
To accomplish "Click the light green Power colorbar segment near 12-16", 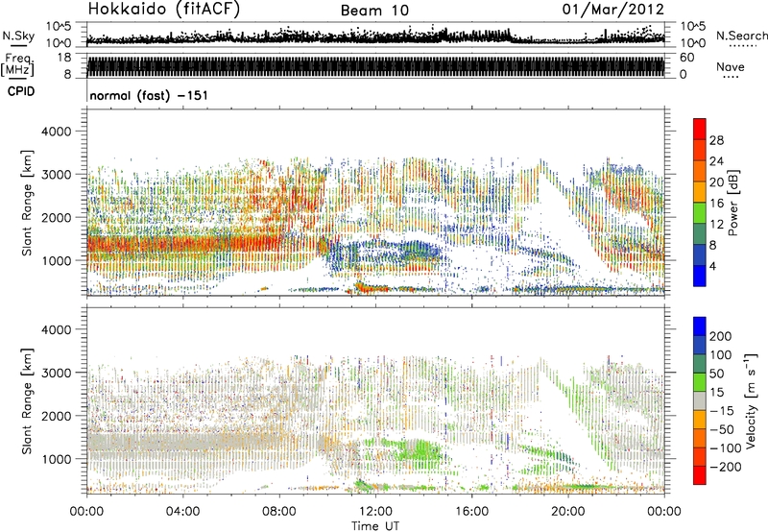I will tap(700, 212).
